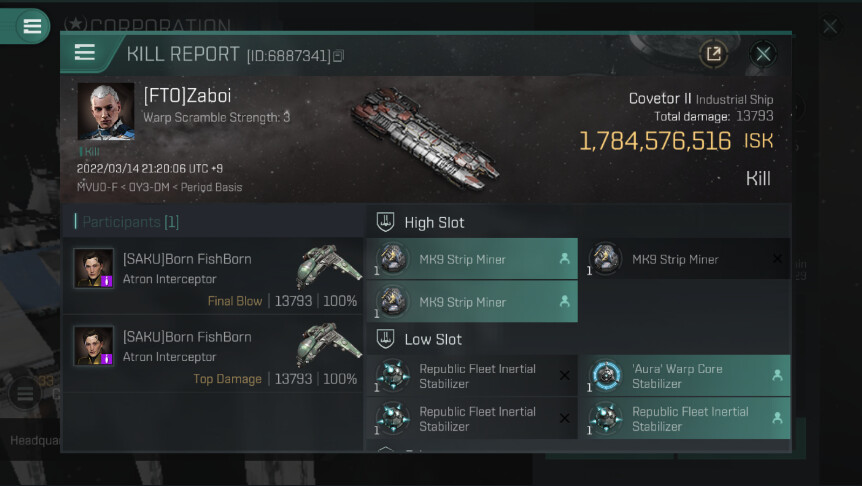Open the Kill Report hamburger menu
This screenshot has width=862, height=486.
click(x=85, y=53)
